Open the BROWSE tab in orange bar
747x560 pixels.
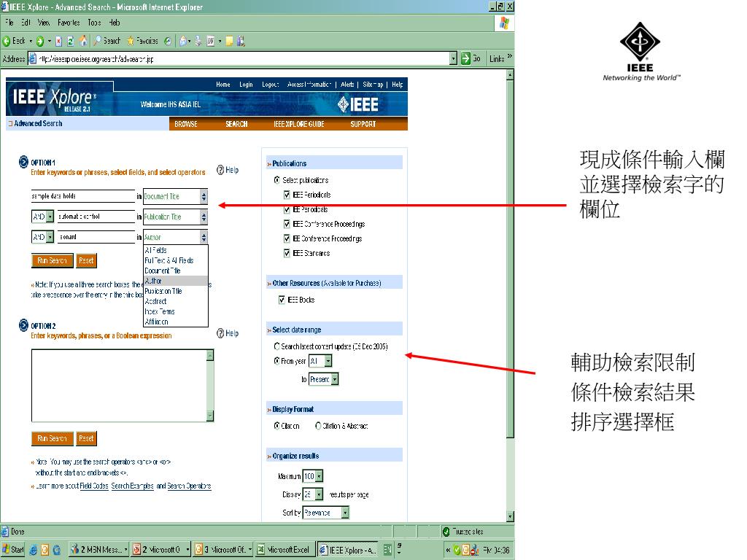(x=186, y=124)
